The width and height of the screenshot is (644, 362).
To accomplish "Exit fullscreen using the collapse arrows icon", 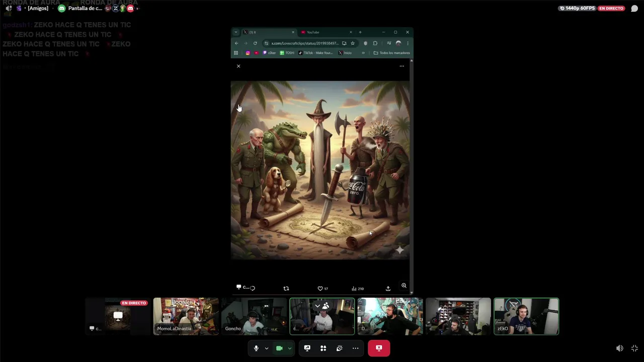I will click(x=634, y=348).
